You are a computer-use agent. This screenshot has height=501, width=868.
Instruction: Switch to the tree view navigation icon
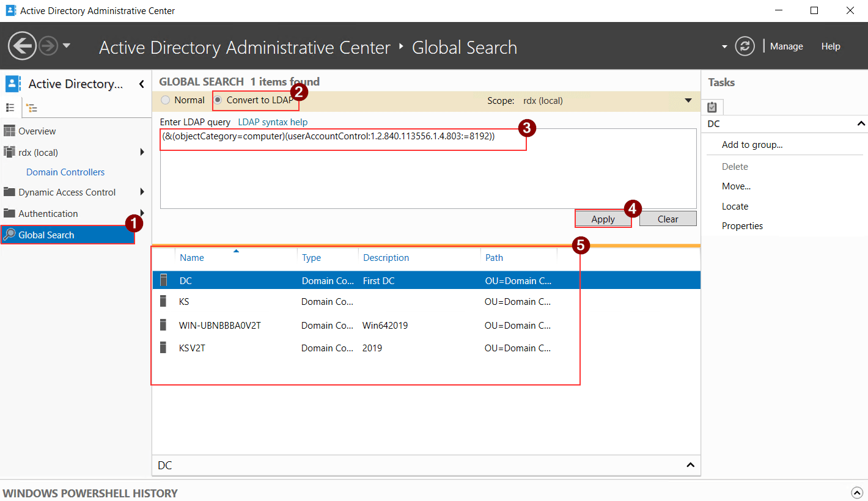pos(31,108)
